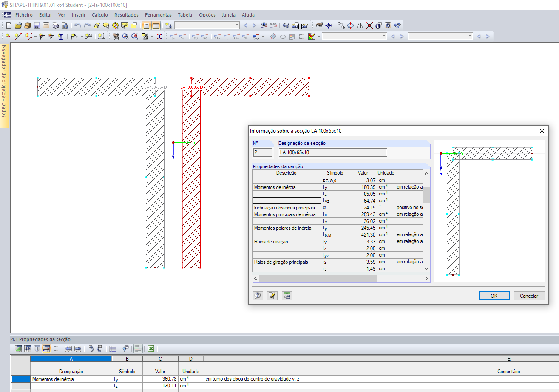The image size is (559, 392).
Task: Export the table with the Excel icon
Action: pyautogui.click(x=150, y=349)
